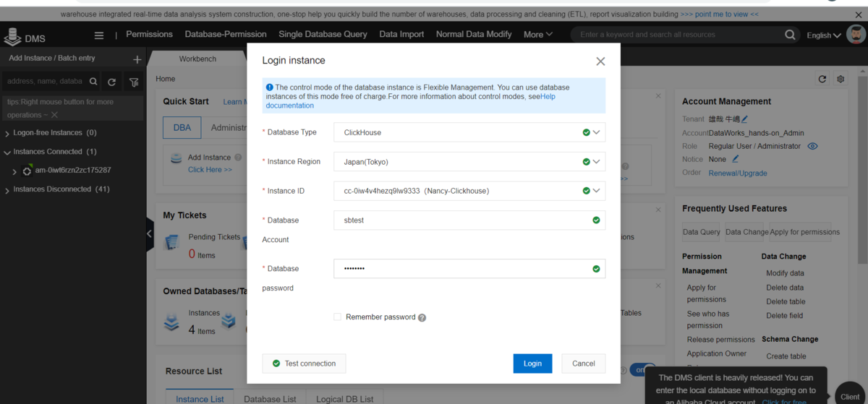The width and height of the screenshot is (868, 404).
Task: Click the Pending Tickets icon
Action: (172, 241)
